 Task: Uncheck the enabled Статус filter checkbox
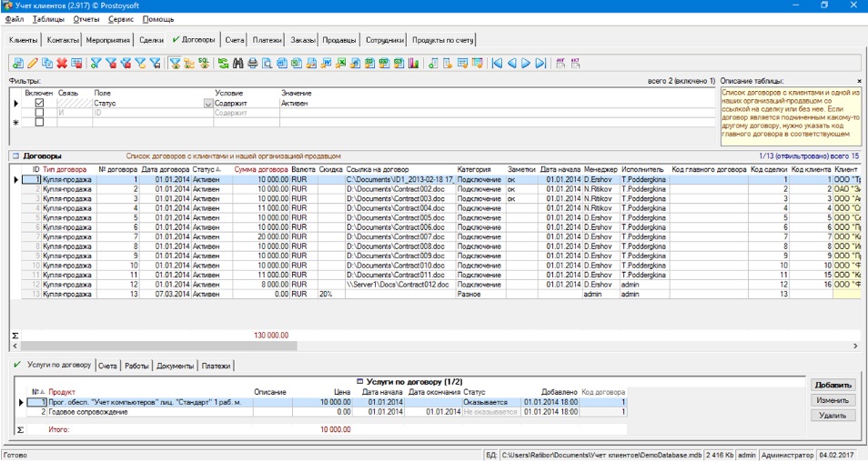[x=39, y=104]
